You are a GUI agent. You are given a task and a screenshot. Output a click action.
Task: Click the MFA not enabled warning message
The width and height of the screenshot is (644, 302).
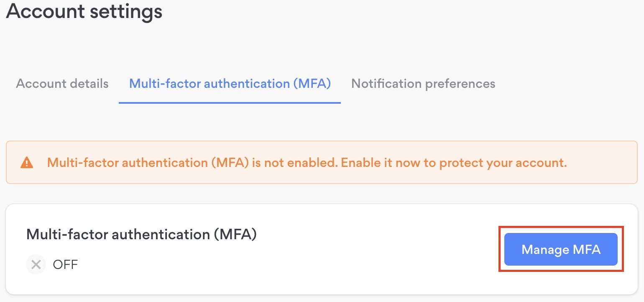[x=307, y=162]
